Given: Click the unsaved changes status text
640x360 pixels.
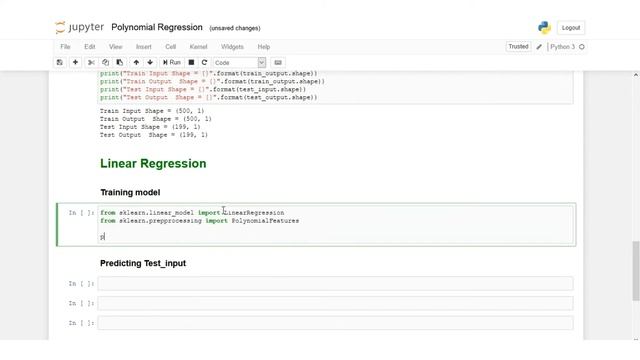Looking at the screenshot, I should [x=235, y=28].
